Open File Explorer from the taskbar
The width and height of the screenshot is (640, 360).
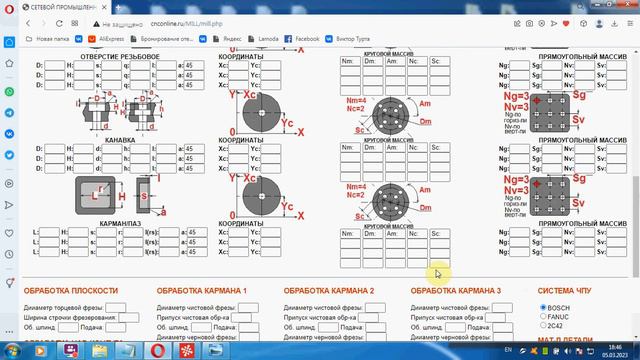[x=100, y=350]
